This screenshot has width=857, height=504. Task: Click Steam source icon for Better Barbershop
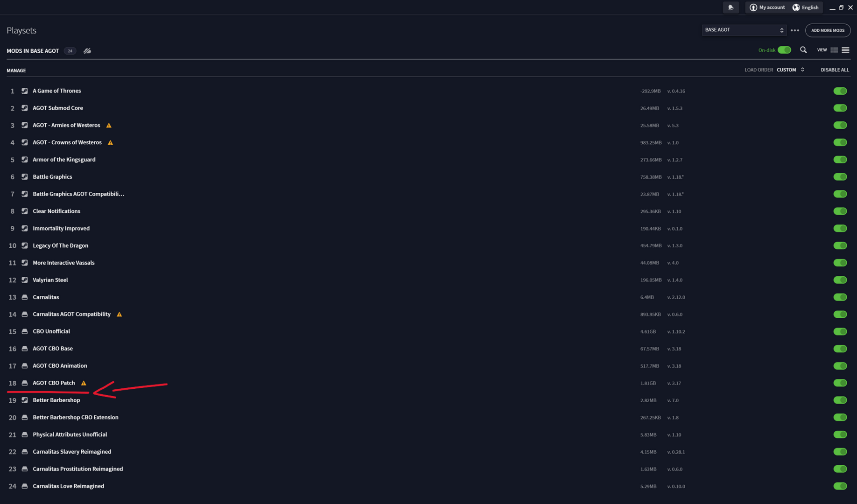tap(25, 400)
